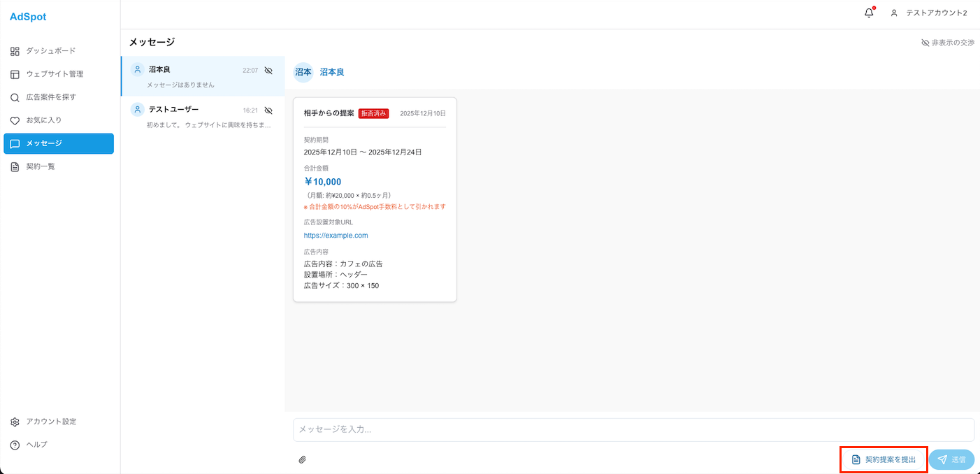Click the メッセージを入力 text field
The image size is (980, 474).
633,429
